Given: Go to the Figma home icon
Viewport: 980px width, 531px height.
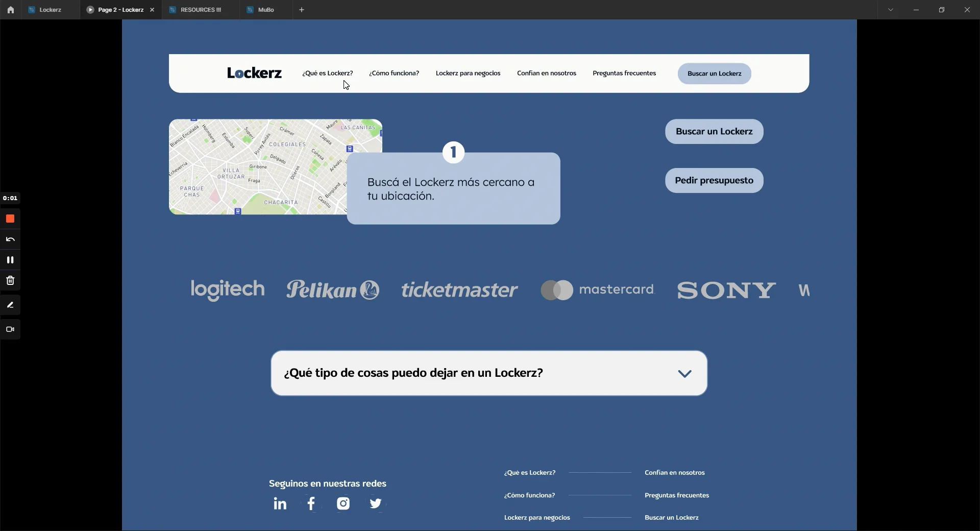Looking at the screenshot, I should click(x=10, y=10).
